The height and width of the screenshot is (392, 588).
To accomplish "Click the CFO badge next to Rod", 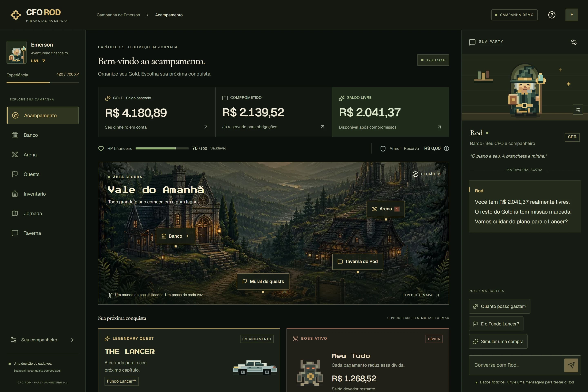I will [572, 137].
